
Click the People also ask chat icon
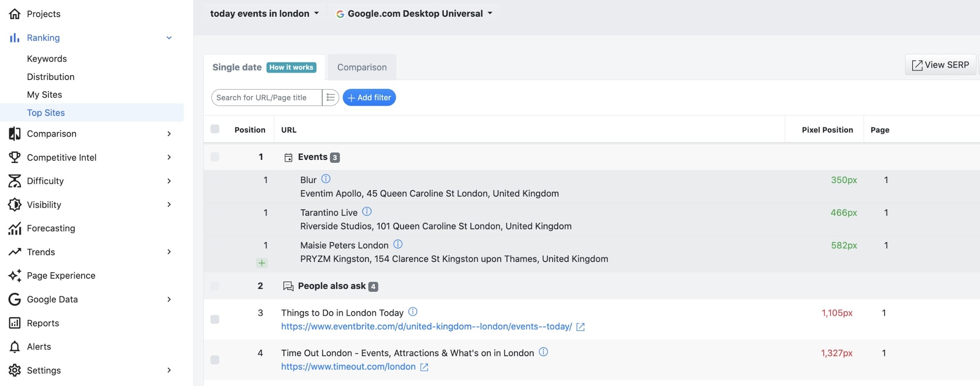[288, 286]
